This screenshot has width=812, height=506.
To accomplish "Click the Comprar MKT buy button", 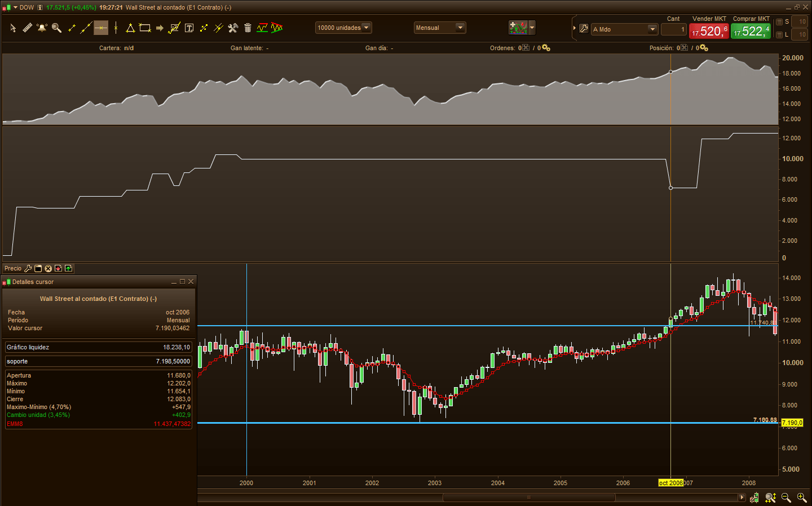I will pos(751,31).
